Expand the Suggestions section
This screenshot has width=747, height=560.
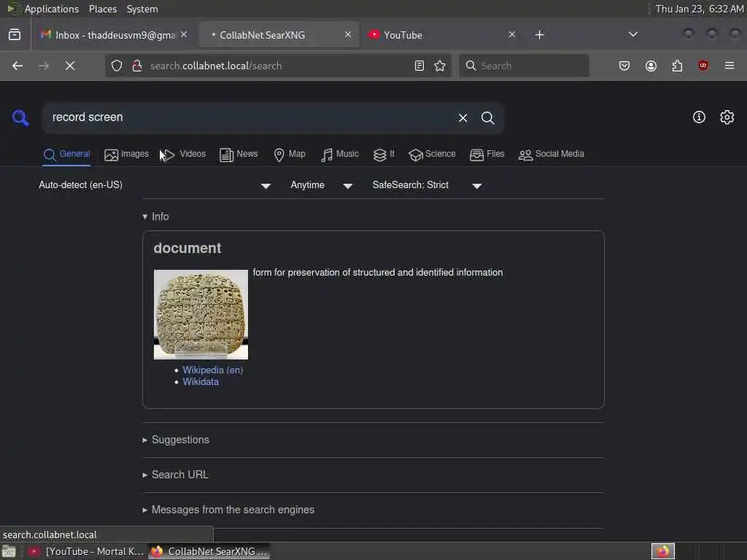(x=176, y=440)
